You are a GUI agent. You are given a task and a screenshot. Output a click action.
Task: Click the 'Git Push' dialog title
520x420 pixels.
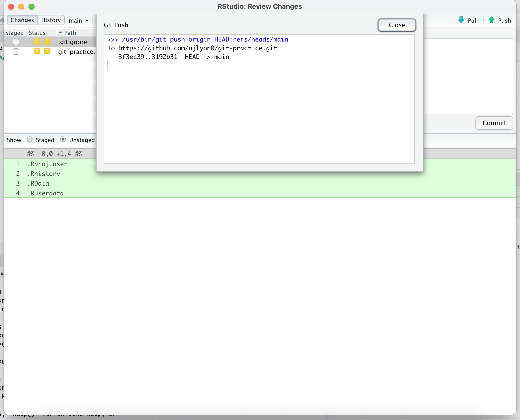coord(116,25)
